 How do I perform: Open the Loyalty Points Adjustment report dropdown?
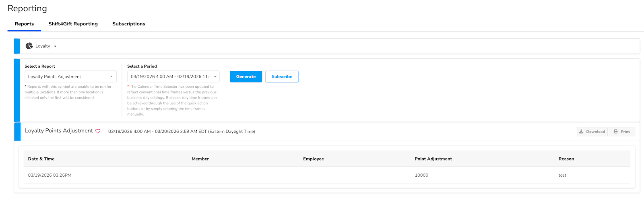(x=70, y=76)
